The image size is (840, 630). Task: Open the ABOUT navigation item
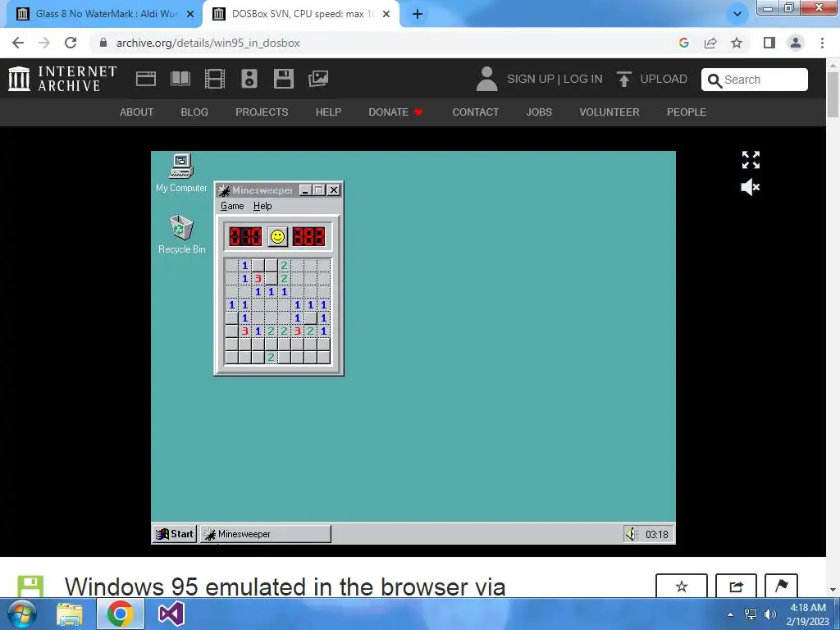(x=137, y=112)
